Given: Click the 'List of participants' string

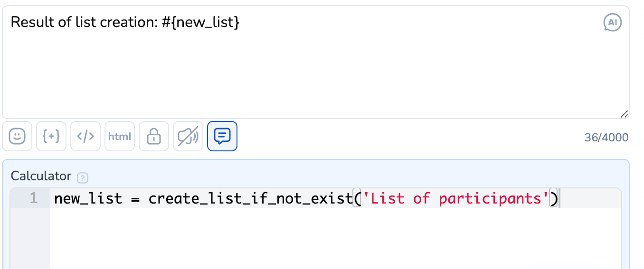Looking at the screenshot, I should coord(455,198).
